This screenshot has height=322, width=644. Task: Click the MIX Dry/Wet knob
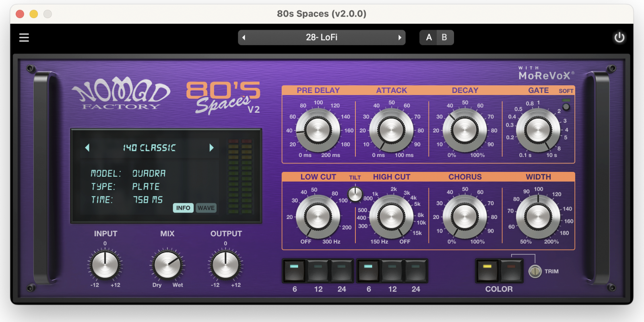(167, 265)
